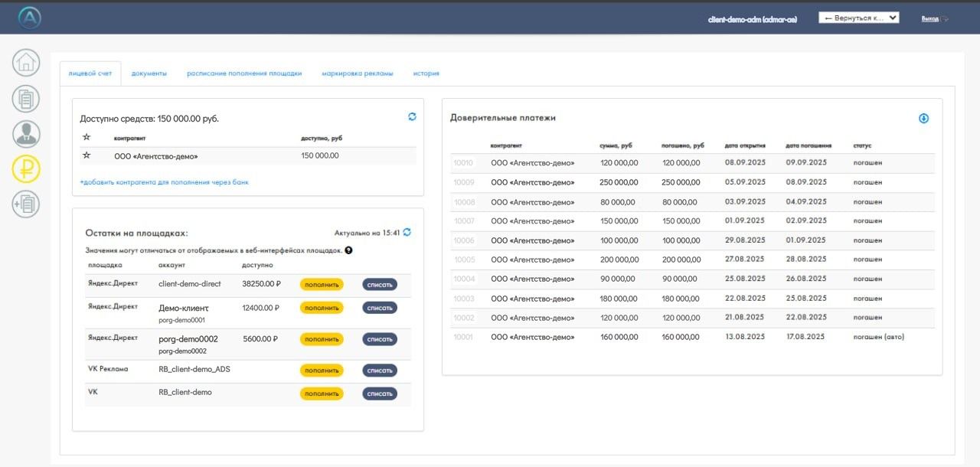Select trust payment number 10007
The image size is (980, 467).
click(464, 221)
